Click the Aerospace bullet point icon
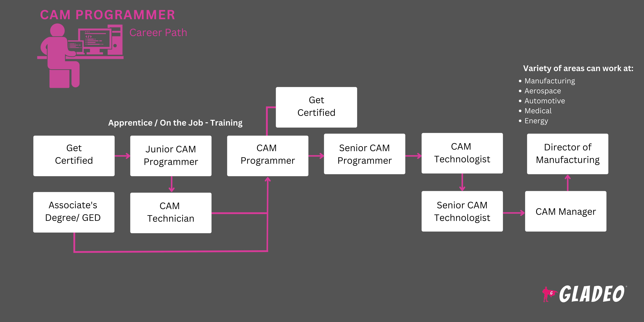644x322 pixels. coord(521,90)
